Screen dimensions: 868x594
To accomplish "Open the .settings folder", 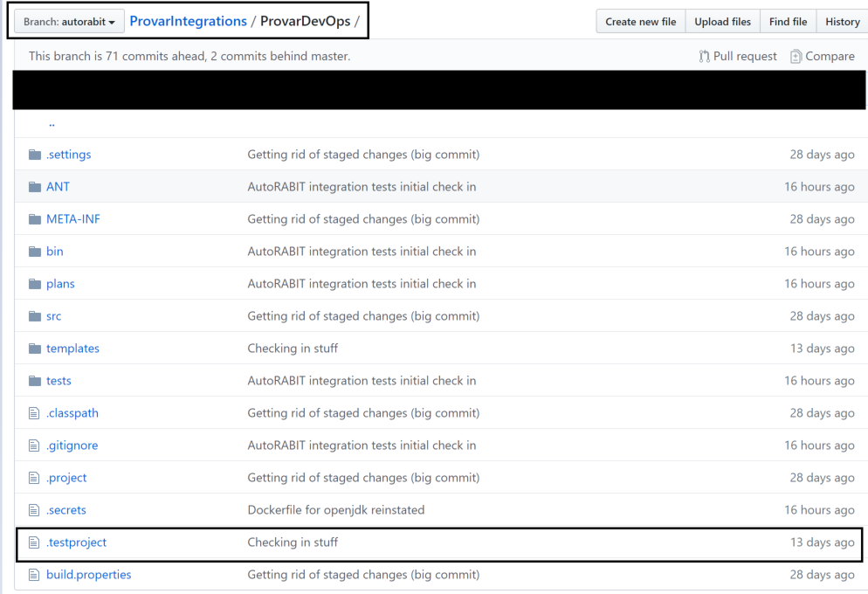I will point(69,155).
